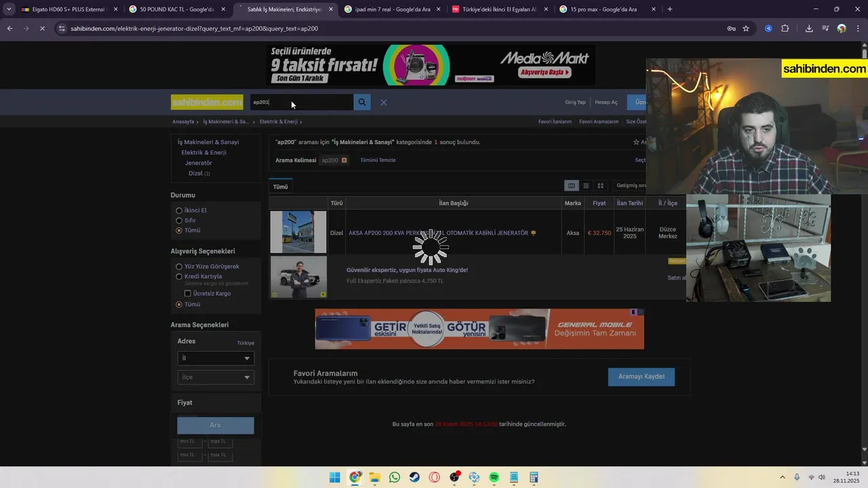Select Tümü under Durumu

[x=179, y=230]
